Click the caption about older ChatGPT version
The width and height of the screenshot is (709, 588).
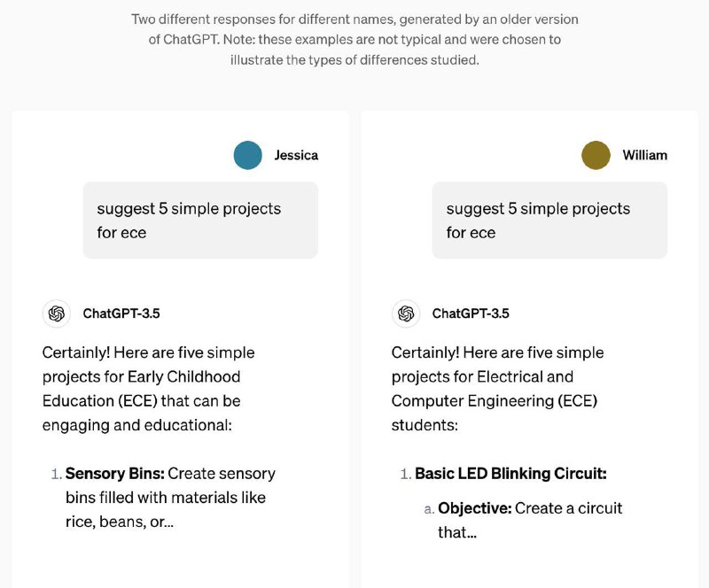pos(354,40)
